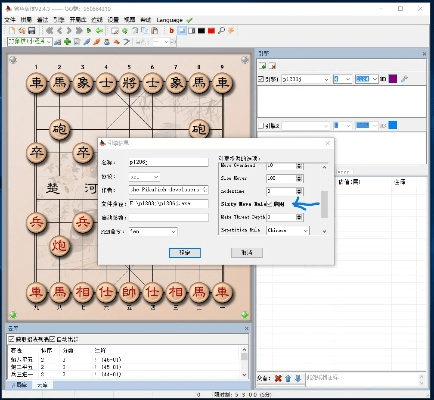Click the green ball at board bottom-right corner
434x400 pixels.
coord(245,314)
